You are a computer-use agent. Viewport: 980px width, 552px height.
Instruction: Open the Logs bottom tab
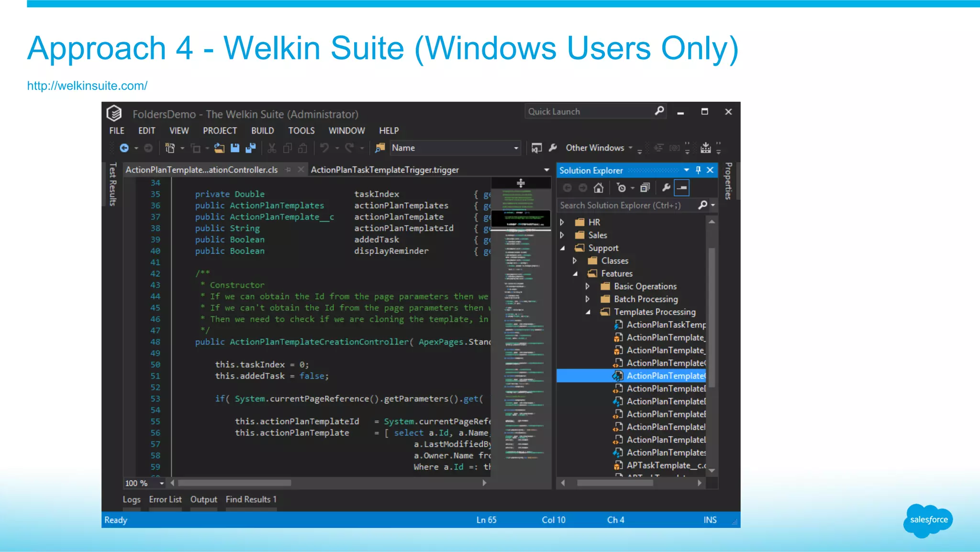132,499
